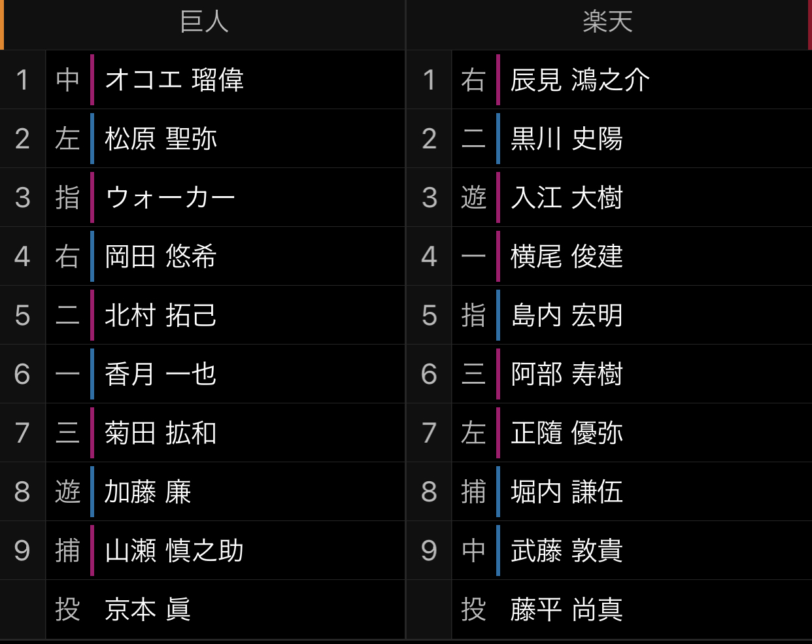
Task: Open player 入江 大樹
Action: pos(567,197)
